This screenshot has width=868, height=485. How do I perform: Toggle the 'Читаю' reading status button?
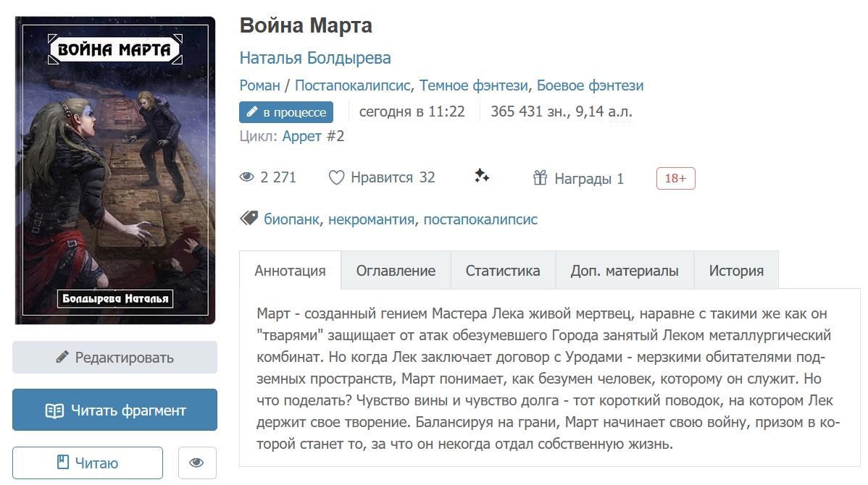[x=88, y=463]
